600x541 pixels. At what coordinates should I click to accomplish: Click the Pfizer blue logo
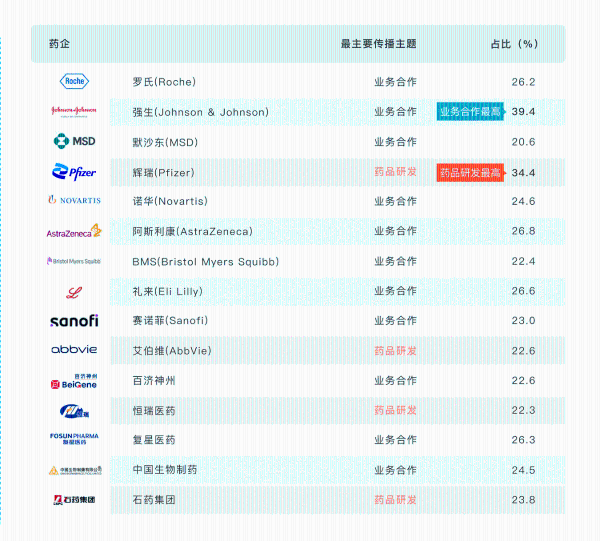(74, 172)
